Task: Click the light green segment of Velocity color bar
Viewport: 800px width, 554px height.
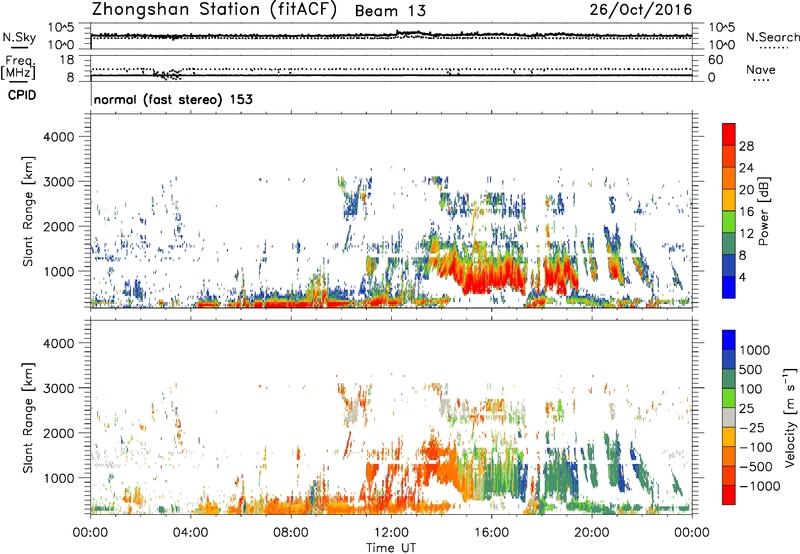Action: [729, 398]
